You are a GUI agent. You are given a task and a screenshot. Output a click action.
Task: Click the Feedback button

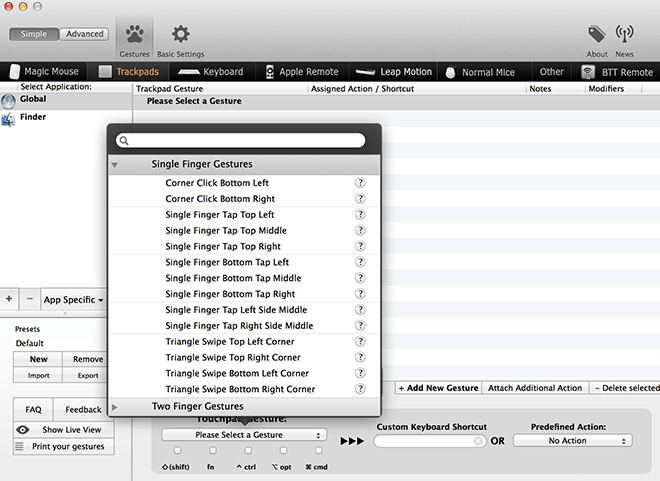(x=80, y=409)
